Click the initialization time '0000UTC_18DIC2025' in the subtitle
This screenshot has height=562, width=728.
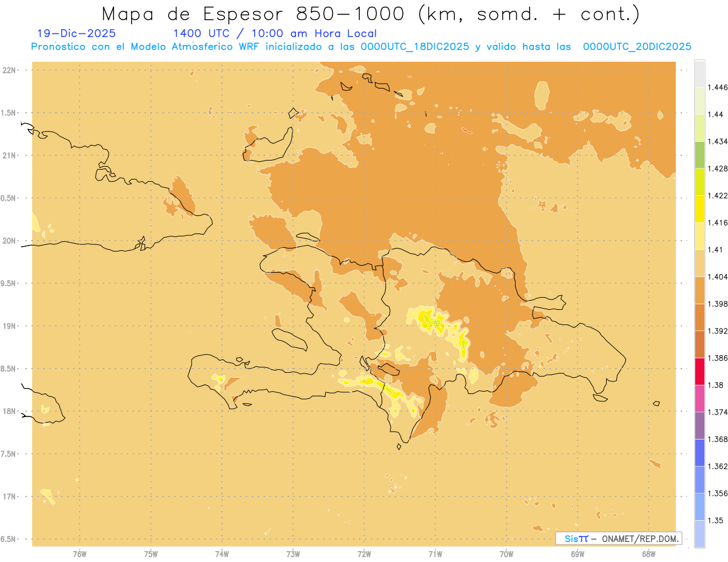point(414,47)
